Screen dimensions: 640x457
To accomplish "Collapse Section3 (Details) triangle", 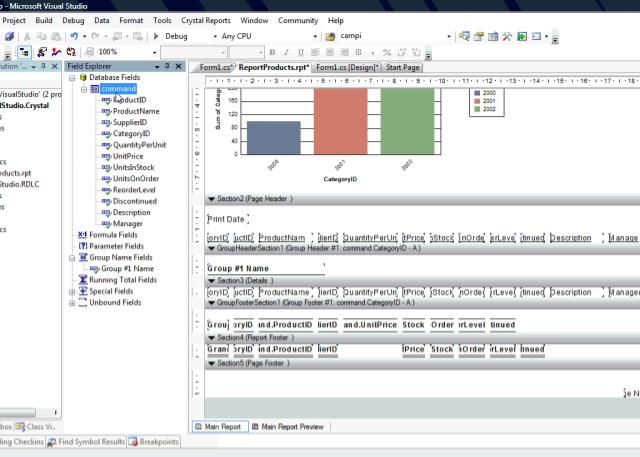I will 211,281.
